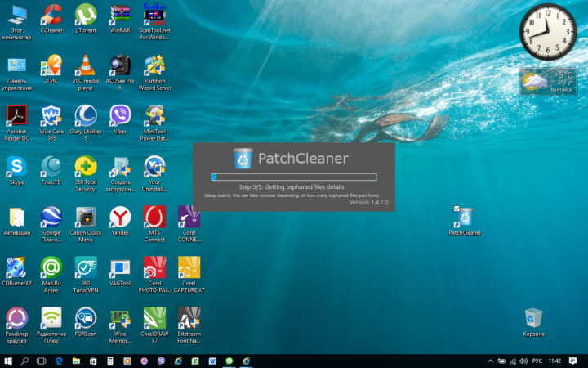Click the Yandex browser shortcut
The image size is (588, 368).
(x=120, y=221)
